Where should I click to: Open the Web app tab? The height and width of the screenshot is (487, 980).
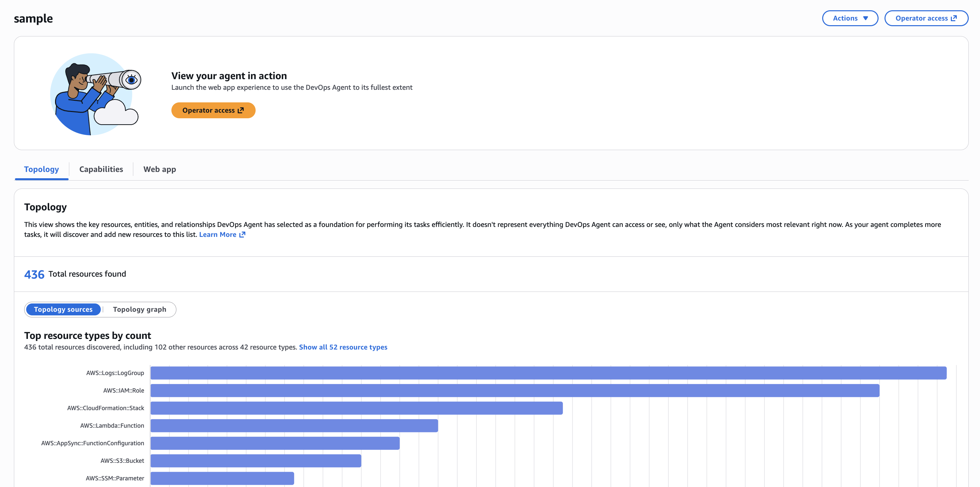click(159, 169)
